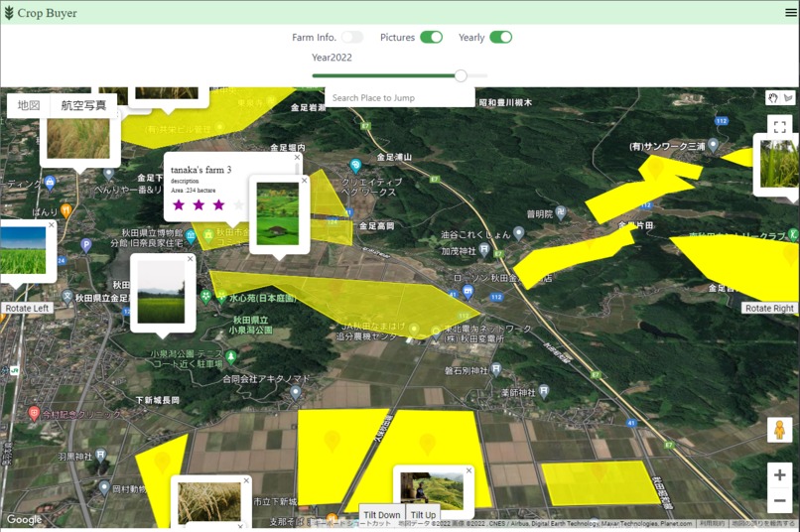The width and height of the screenshot is (800, 532).
Task: Click the 首明院 temple marker
Action: pos(560,212)
